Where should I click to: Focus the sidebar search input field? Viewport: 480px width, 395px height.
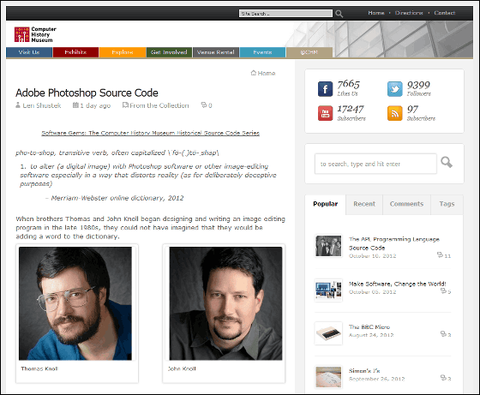(375, 164)
